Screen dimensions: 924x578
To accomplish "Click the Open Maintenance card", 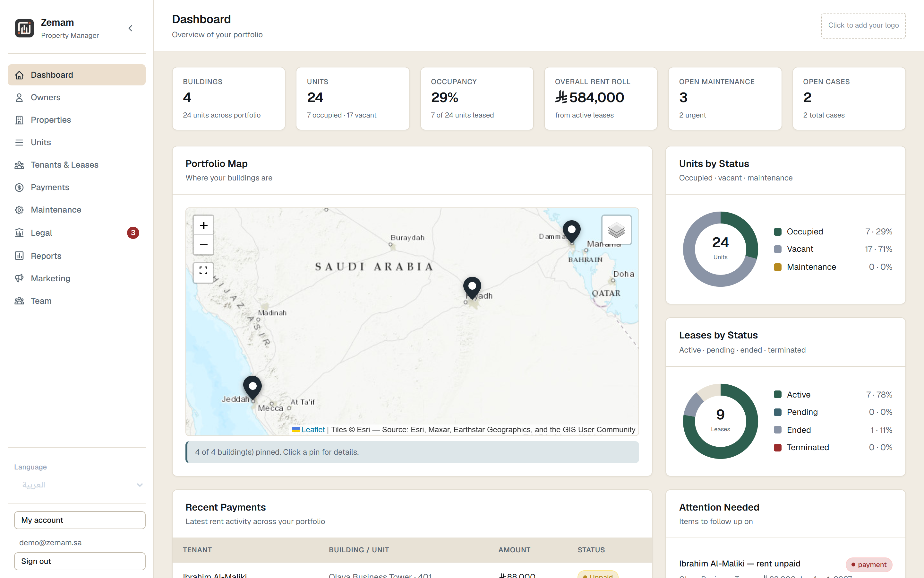I will pos(725,99).
